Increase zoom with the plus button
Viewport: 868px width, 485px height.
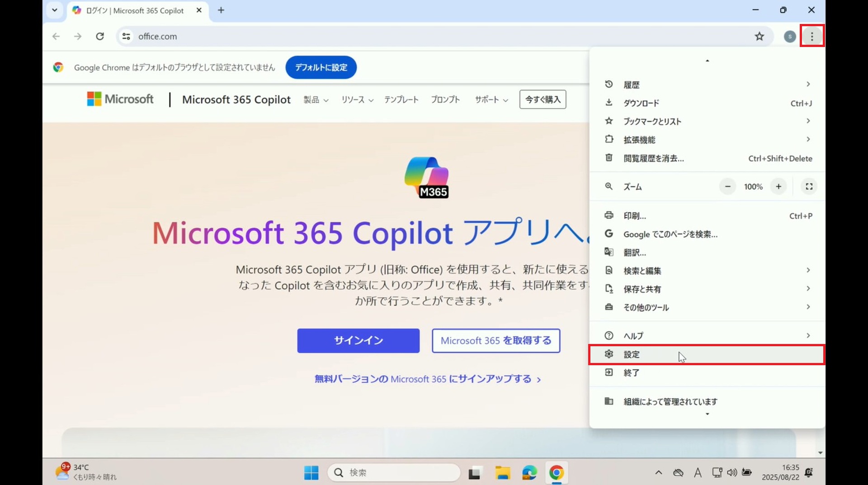(x=778, y=186)
